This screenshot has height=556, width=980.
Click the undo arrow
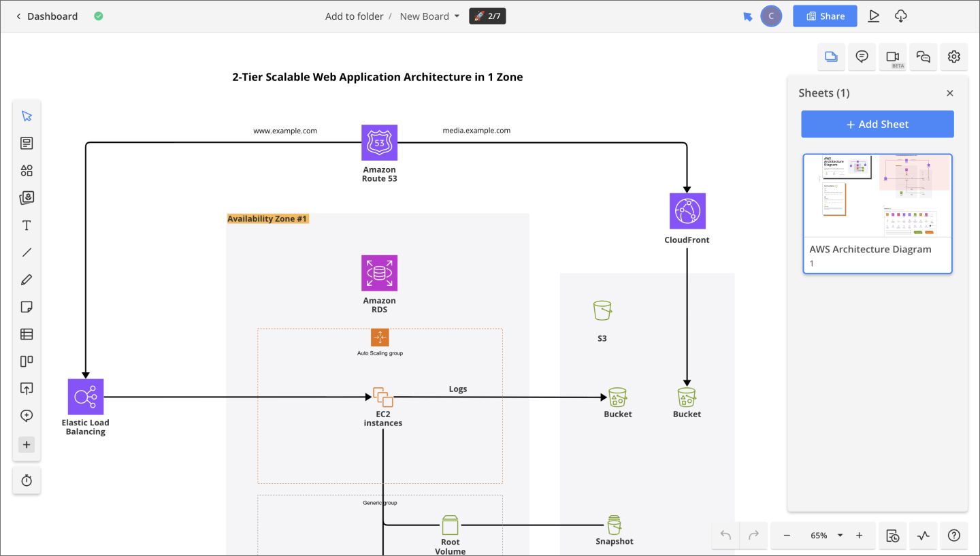pos(725,536)
